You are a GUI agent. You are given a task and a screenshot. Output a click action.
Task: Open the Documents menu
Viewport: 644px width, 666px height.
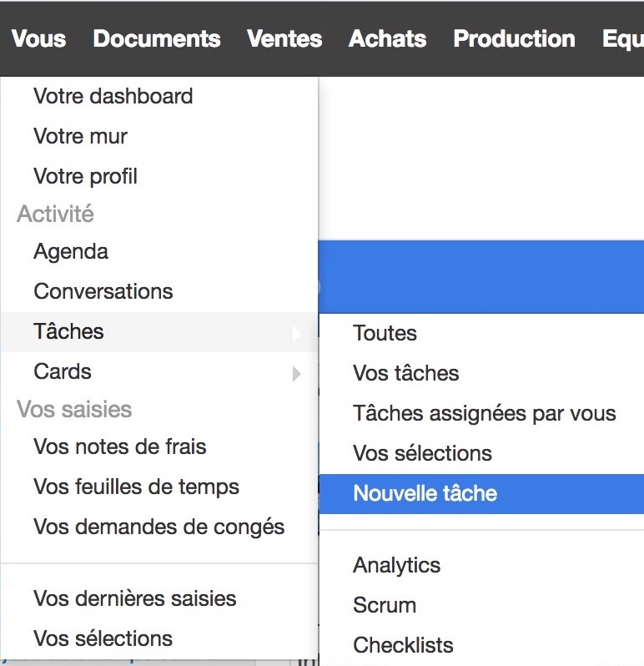[x=157, y=38]
